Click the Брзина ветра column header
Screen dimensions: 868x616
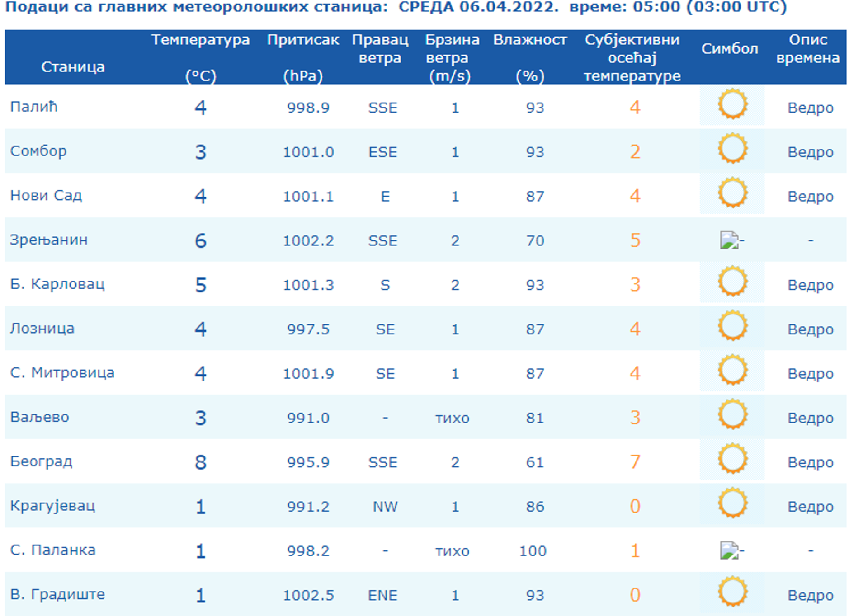click(452, 57)
